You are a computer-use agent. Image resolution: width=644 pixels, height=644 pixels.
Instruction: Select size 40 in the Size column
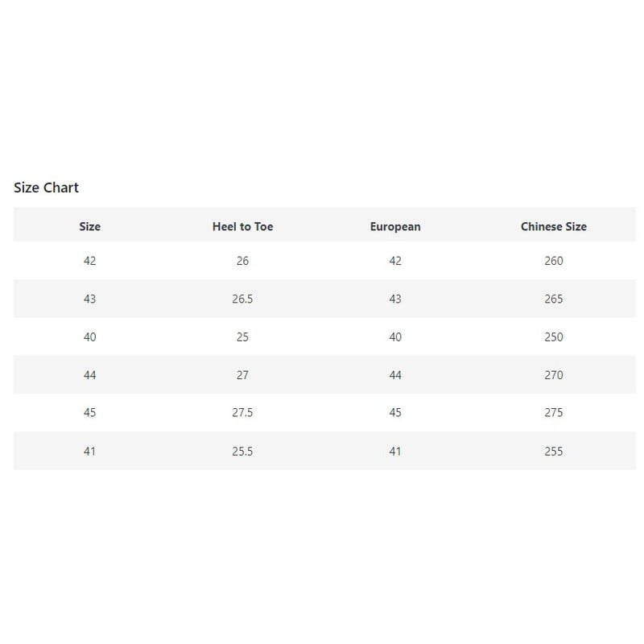(x=89, y=337)
